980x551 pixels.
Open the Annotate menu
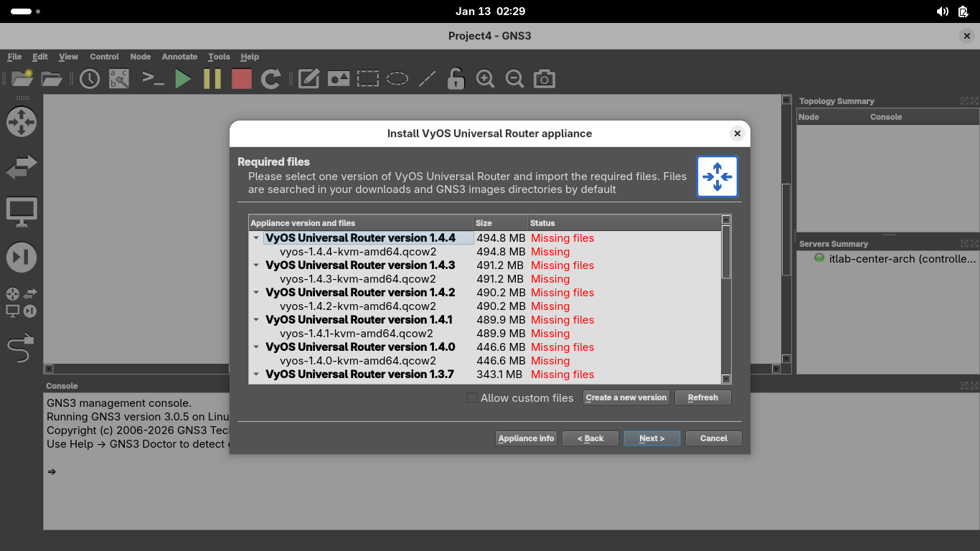[x=179, y=57]
